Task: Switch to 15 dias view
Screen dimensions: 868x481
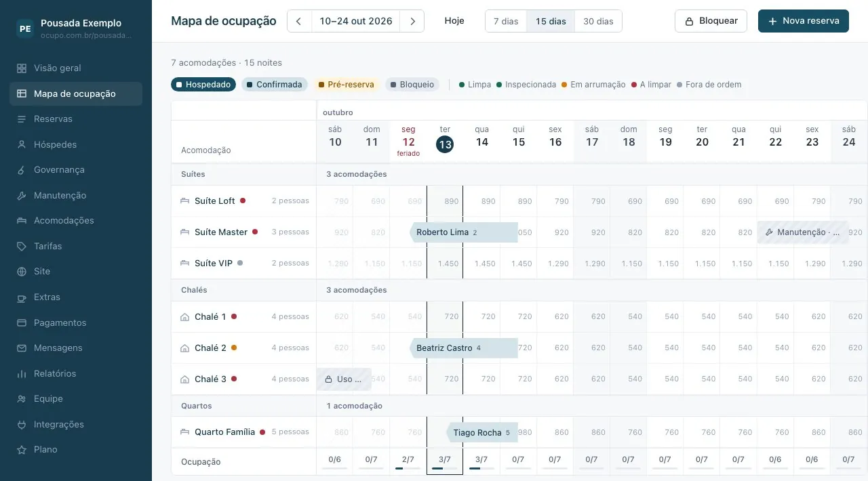Action: point(551,21)
